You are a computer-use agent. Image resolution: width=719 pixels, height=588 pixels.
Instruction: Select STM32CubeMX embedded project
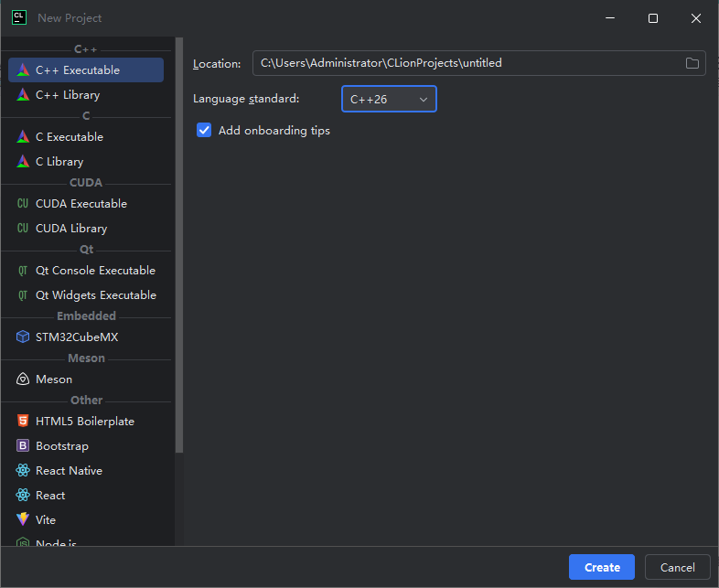tap(86, 337)
